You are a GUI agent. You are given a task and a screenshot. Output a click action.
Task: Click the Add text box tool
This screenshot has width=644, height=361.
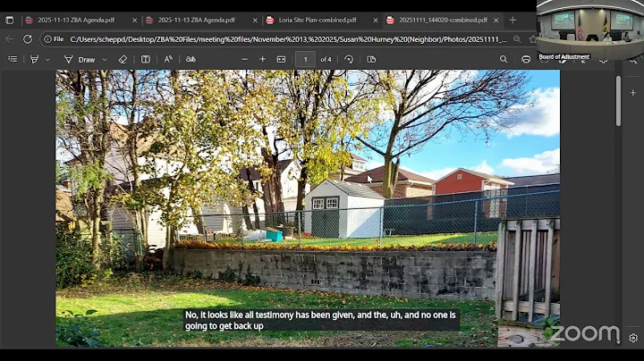(x=146, y=60)
